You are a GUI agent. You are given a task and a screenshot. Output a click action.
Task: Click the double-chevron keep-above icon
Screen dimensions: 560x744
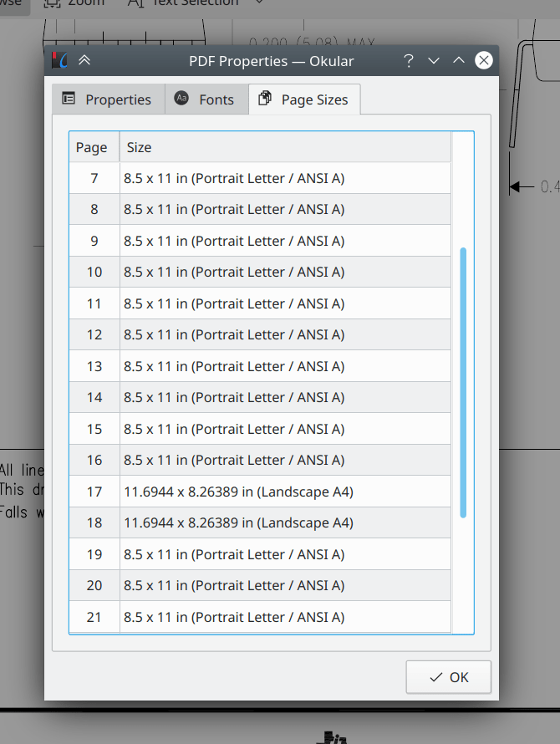[x=84, y=60]
